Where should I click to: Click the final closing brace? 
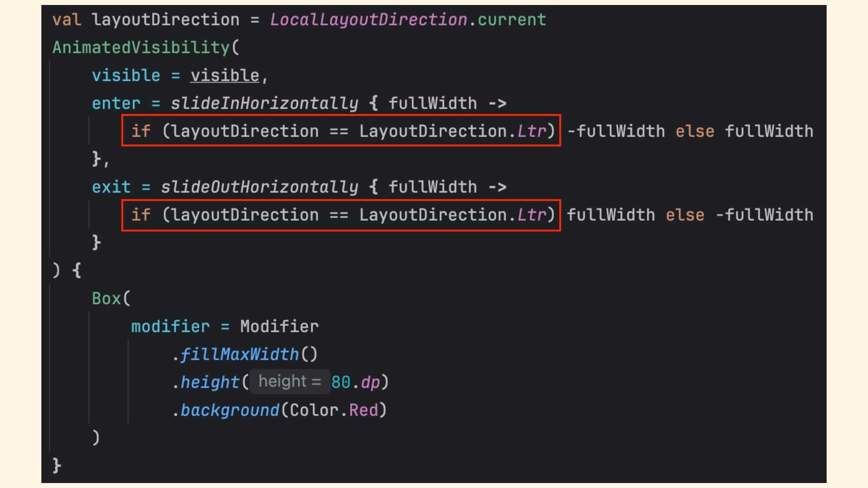click(x=57, y=465)
